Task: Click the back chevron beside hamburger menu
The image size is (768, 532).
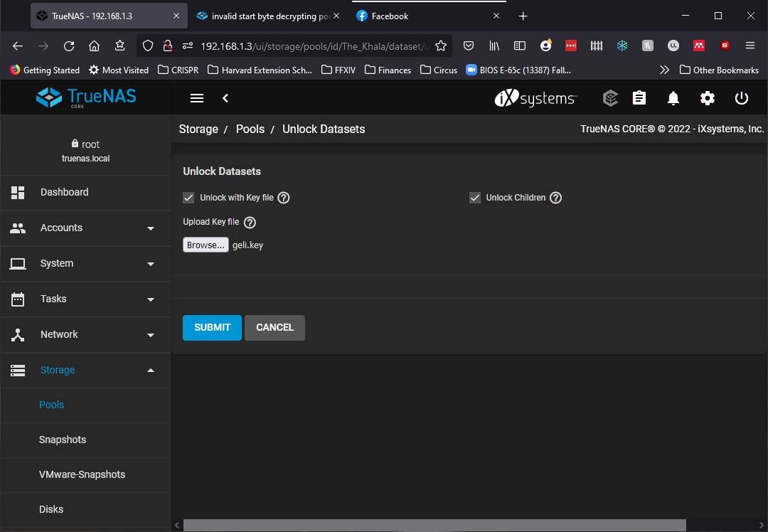Action: point(225,98)
